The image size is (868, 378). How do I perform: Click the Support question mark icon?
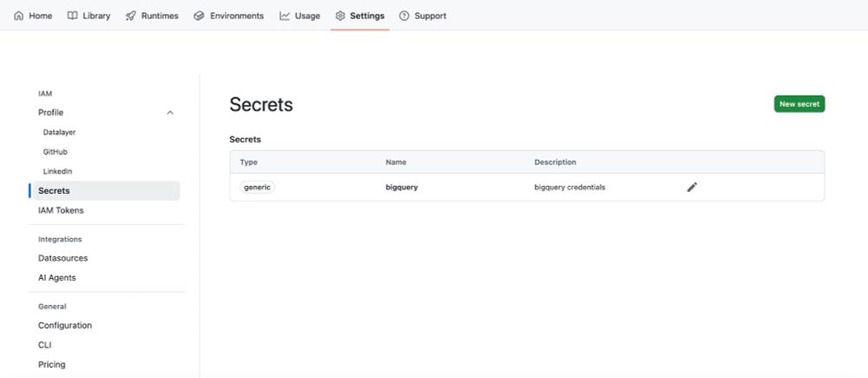point(404,16)
